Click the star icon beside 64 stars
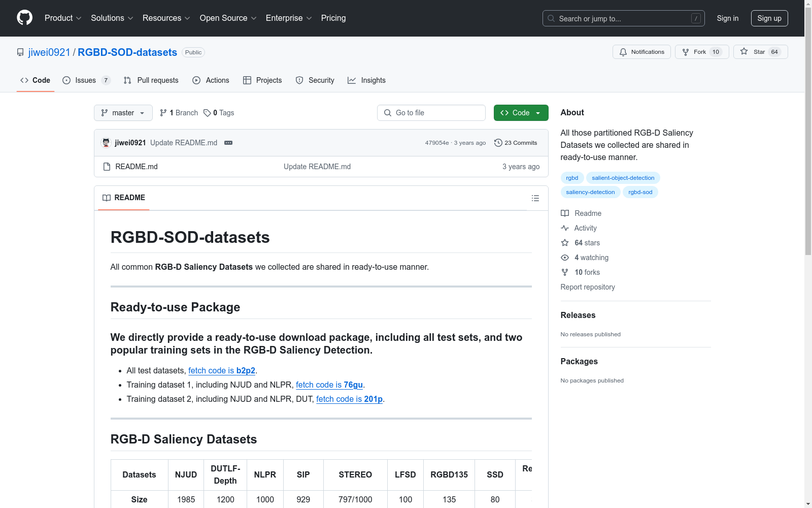 (x=565, y=243)
